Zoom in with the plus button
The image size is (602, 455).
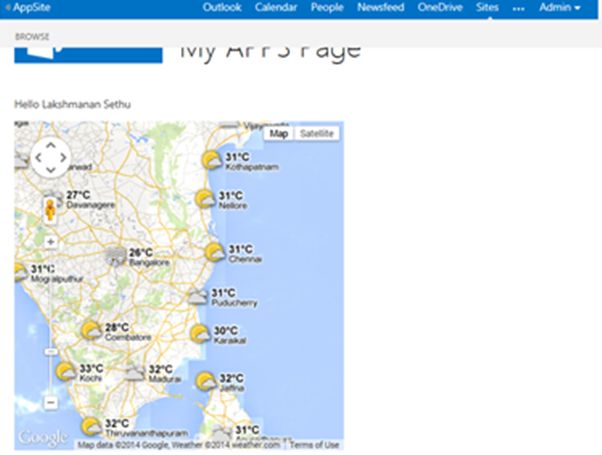coord(50,242)
